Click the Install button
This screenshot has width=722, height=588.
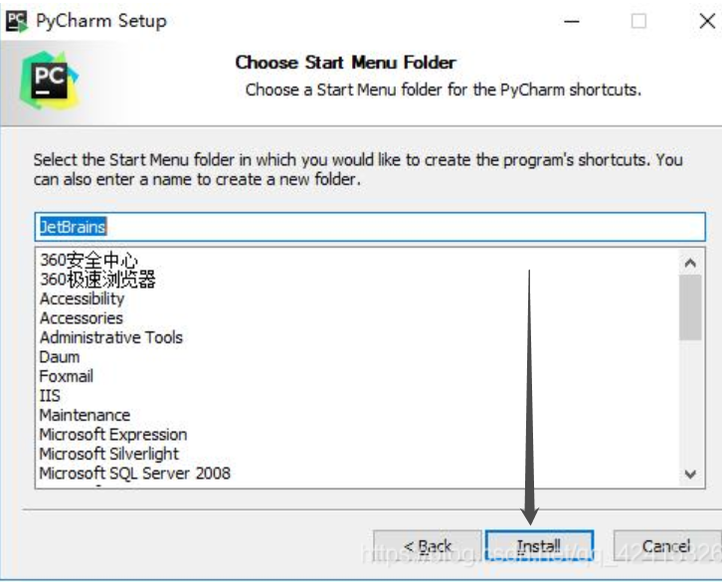(x=539, y=546)
